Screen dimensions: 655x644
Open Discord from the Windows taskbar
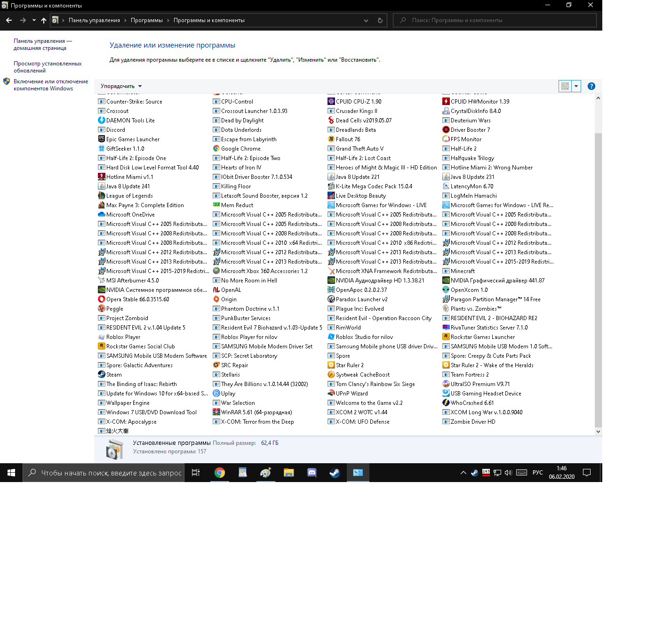pyautogui.click(x=312, y=473)
